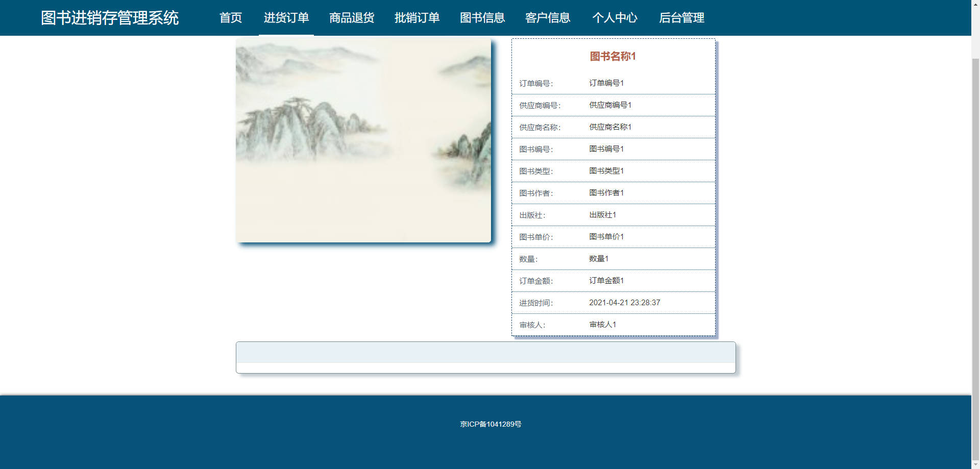Screen dimensions: 980x469
Task: Select the 供应商编号1 value
Action: 610,105
